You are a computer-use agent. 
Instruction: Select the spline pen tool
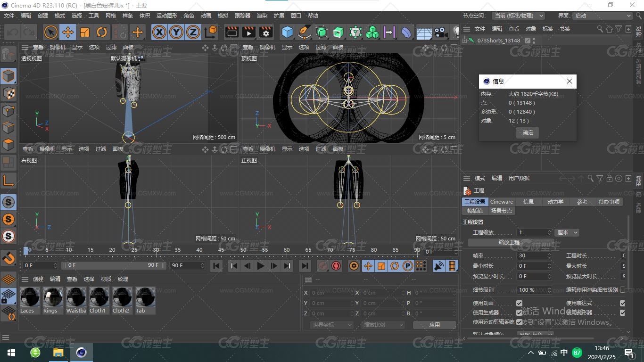pyautogui.click(x=305, y=32)
